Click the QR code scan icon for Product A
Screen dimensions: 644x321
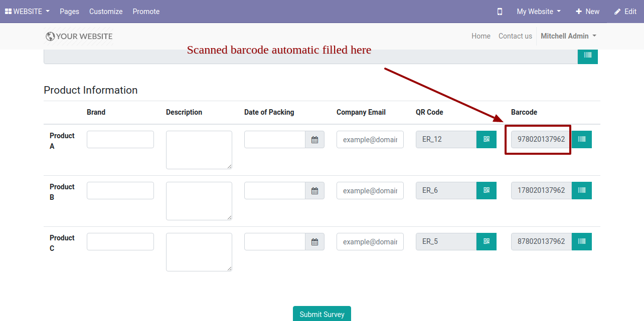pyautogui.click(x=486, y=139)
